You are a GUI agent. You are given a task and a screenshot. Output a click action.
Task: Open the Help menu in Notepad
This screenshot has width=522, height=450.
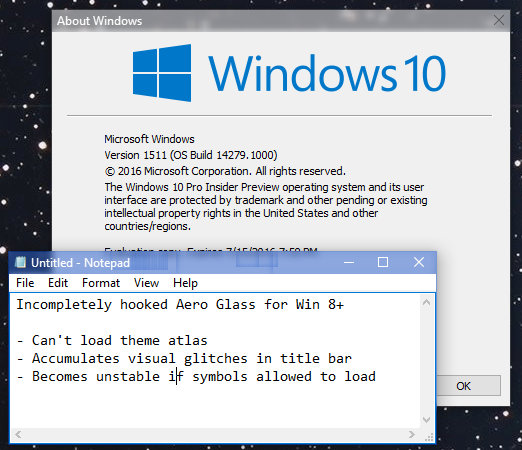pos(185,283)
